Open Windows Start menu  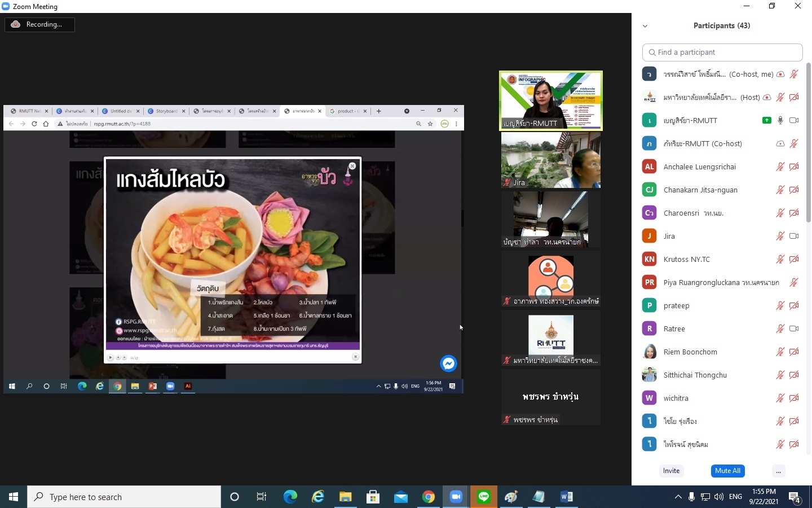14,497
